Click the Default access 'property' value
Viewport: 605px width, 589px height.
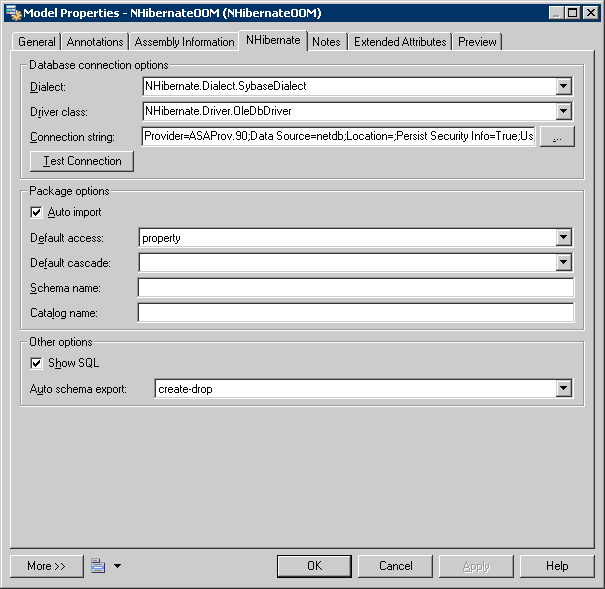coord(161,238)
